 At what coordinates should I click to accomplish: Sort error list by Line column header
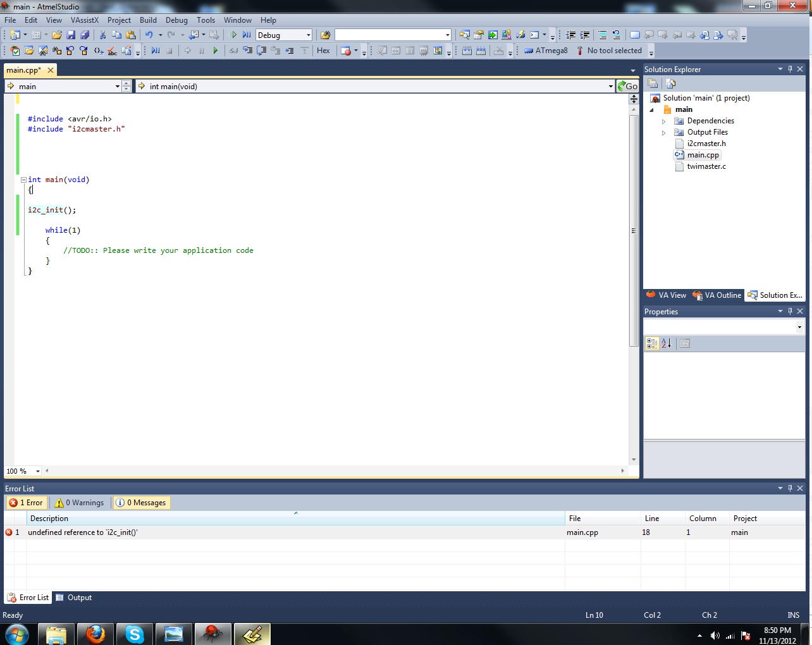pyautogui.click(x=662, y=519)
